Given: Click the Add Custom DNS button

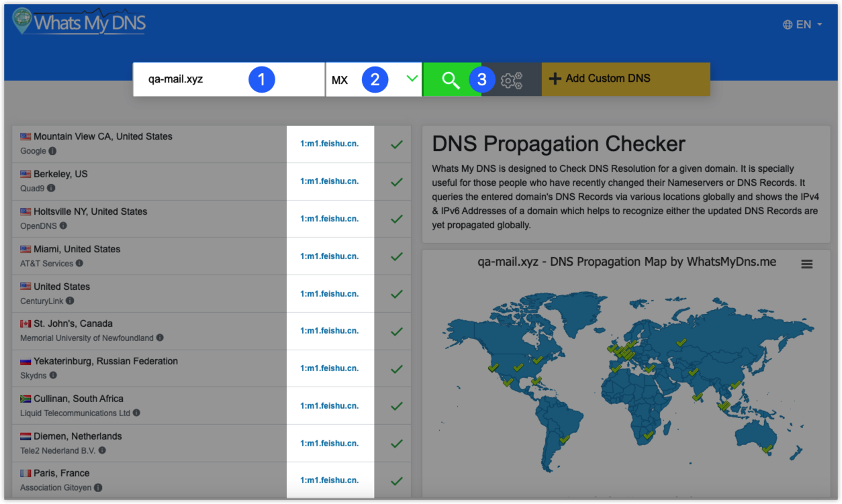Looking at the screenshot, I should tap(626, 79).
